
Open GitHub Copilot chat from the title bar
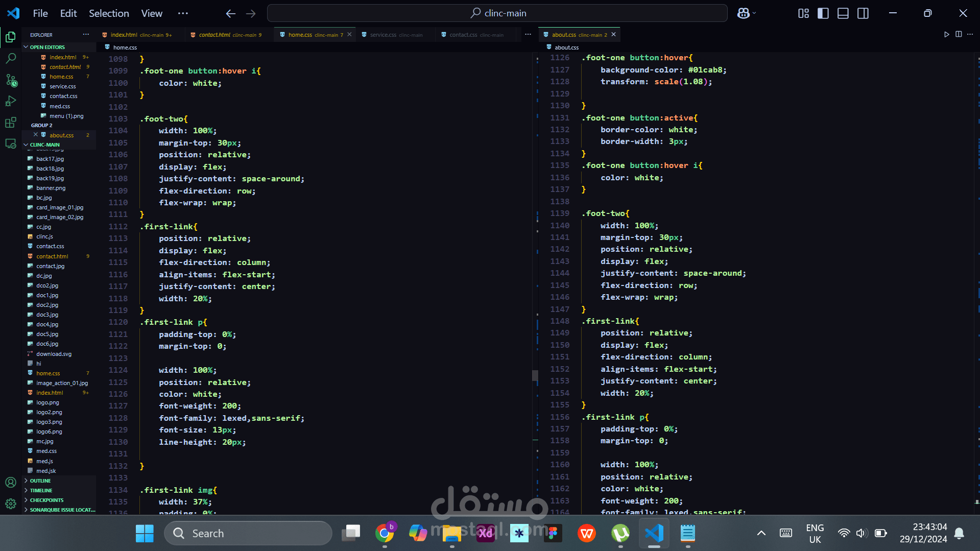(x=743, y=13)
